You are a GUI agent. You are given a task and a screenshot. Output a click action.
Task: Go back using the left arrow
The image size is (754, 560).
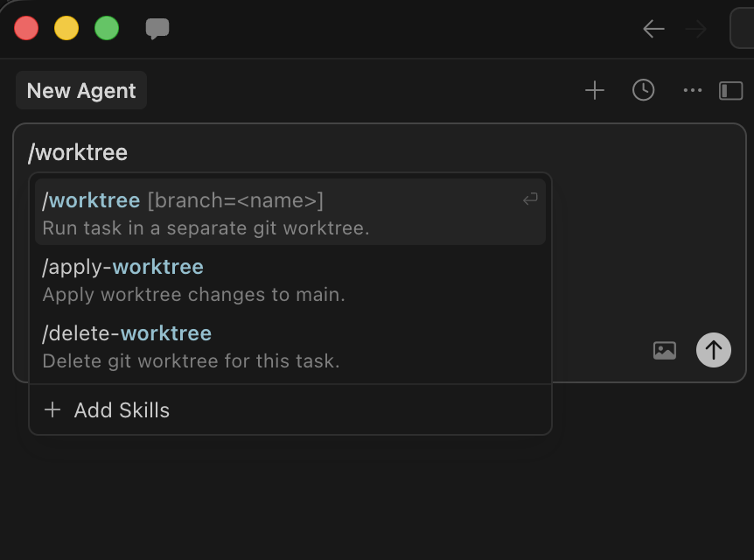tap(653, 29)
